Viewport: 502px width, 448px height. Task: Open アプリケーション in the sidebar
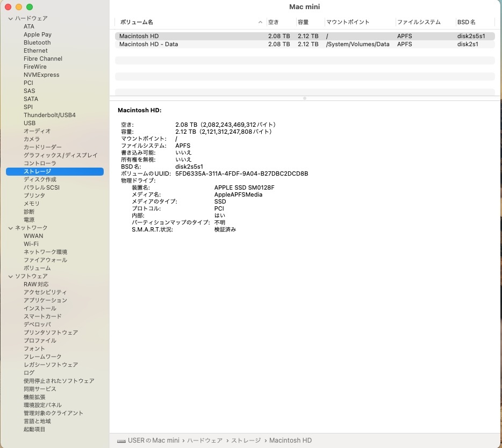click(46, 300)
